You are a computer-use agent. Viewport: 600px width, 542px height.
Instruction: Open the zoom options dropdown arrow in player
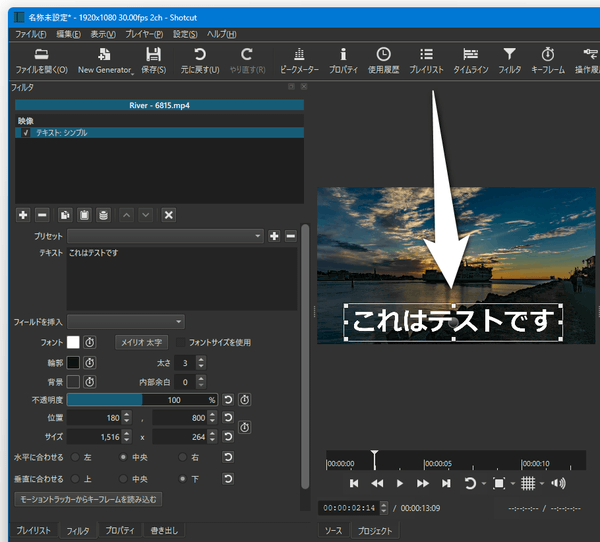(x=513, y=483)
